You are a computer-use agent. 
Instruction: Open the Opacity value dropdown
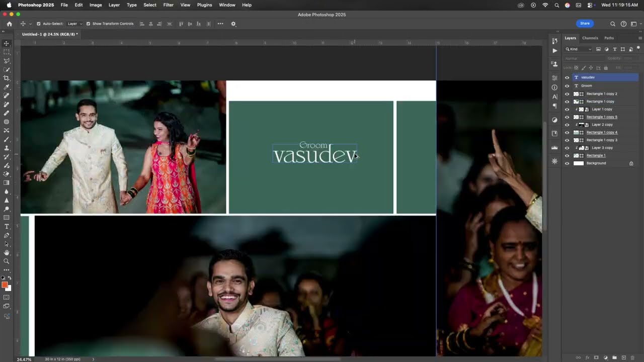click(631, 58)
